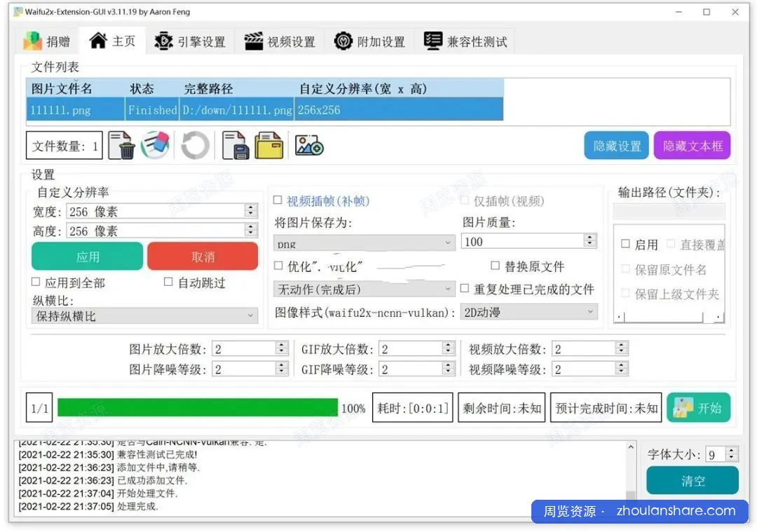This screenshot has width=757, height=532.
Task: Click the 剩余时间:未知 box
Action: (x=501, y=408)
